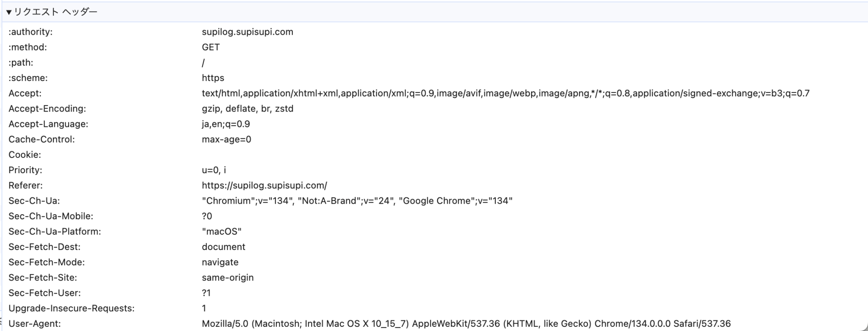Click the GET method value
Image resolution: width=868 pixels, height=331 pixels.
211,47
